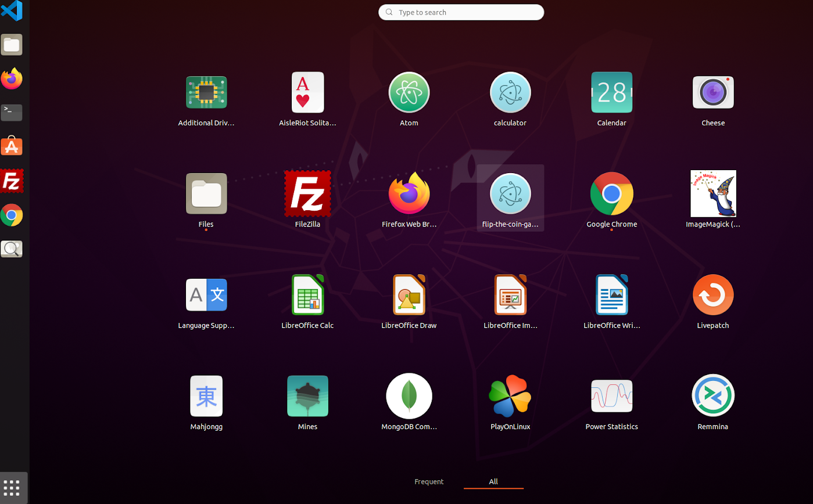Launch Firefox from the dock
The image size is (813, 504).
12,78
